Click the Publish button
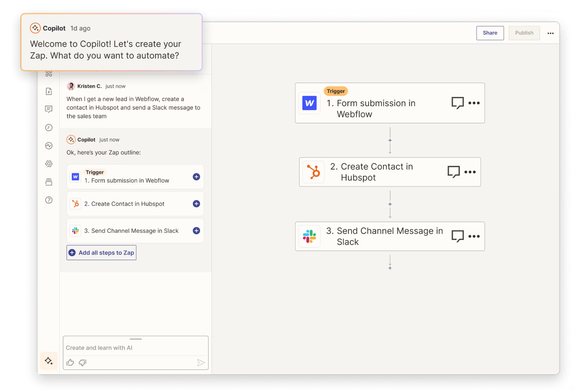Image resolution: width=588 pixels, height=392 pixels. [524, 33]
